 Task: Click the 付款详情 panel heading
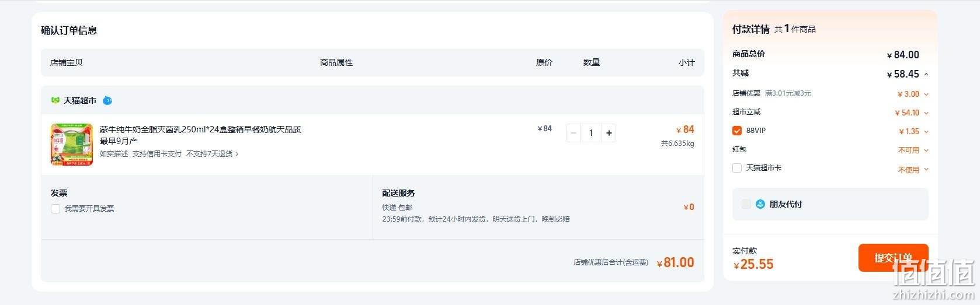pos(751,29)
